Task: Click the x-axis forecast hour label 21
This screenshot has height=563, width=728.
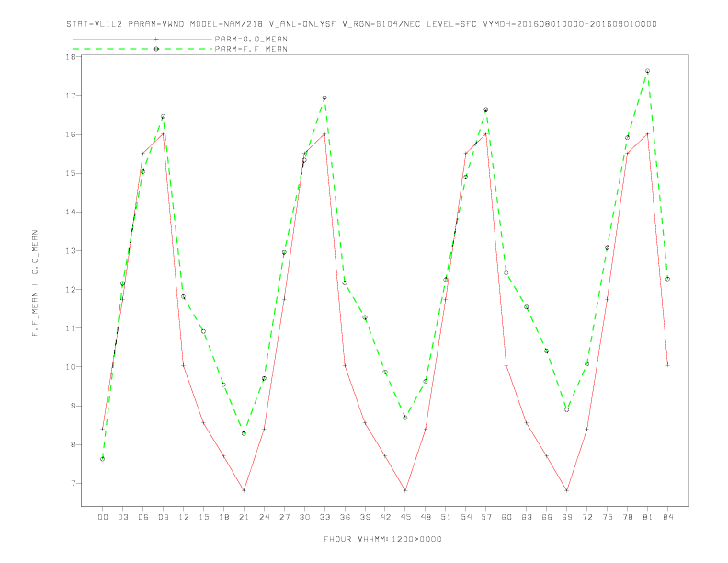Action: click(x=244, y=517)
